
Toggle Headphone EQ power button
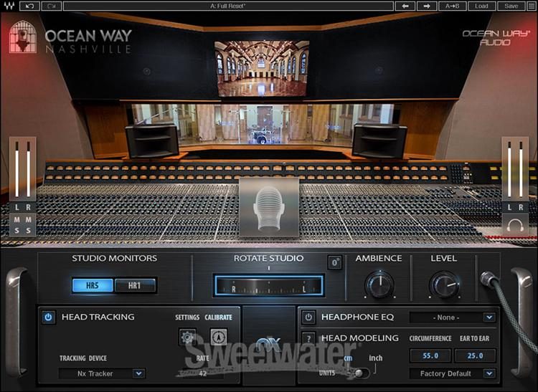(x=308, y=317)
